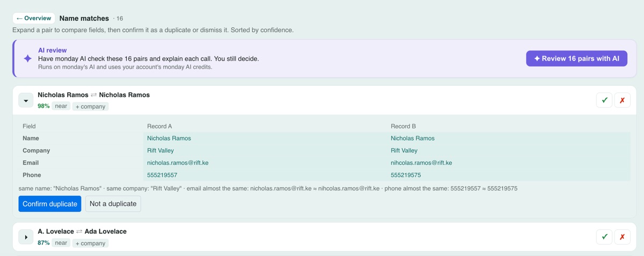Confirm A. Lovelace pair with green checkmark
644x256 pixels.
tap(604, 237)
